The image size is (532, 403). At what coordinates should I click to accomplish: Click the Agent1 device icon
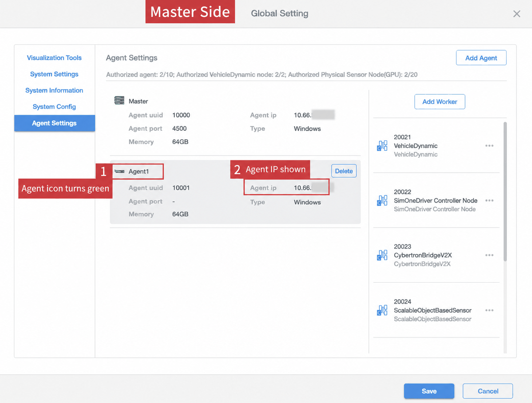[x=119, y=171]
